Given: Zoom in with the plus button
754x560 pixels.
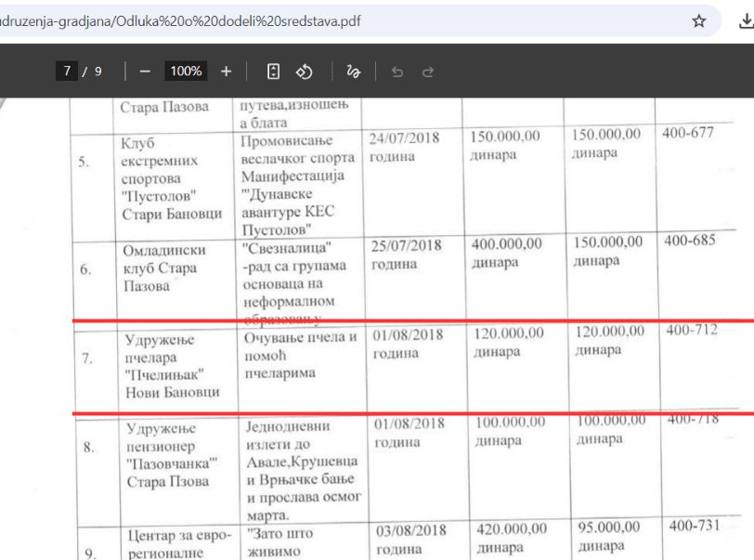Looking at the screenshot, I should point(226,72).
